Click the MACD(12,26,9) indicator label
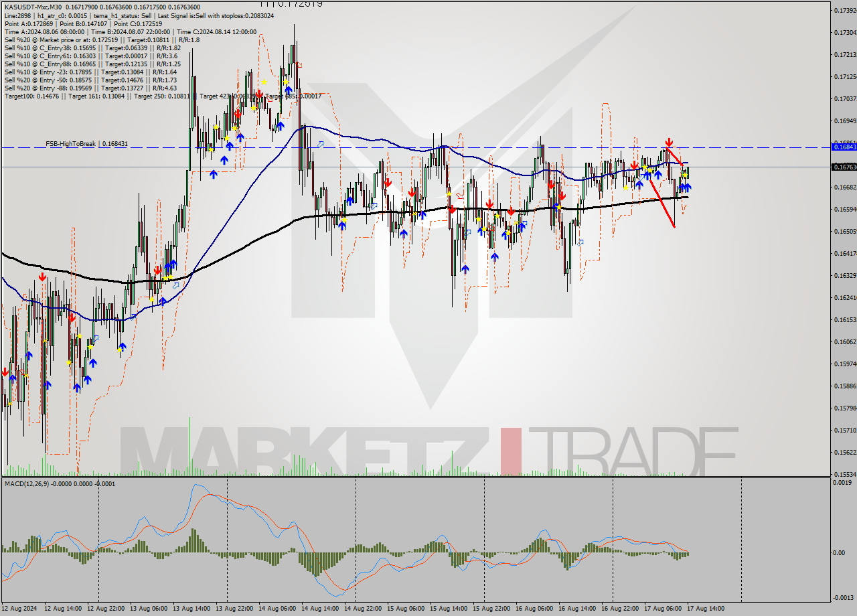The height and width of the screenshot is (616, 857). (59, 483)
